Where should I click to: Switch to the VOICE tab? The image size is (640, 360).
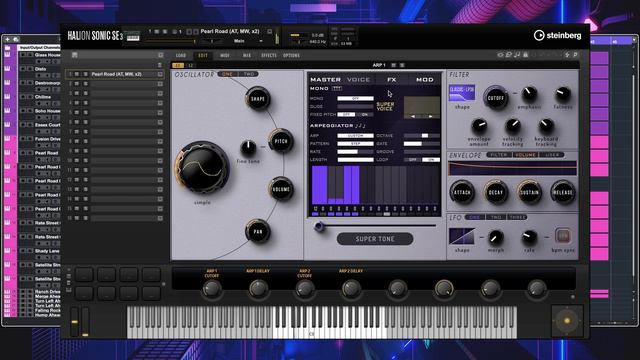(x=358, y=80)
